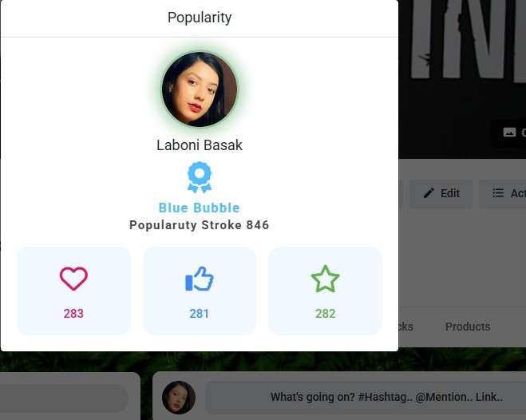Click the Blue Bubble label
Viewport: 526px width, 420px height.
pos(200,208)
